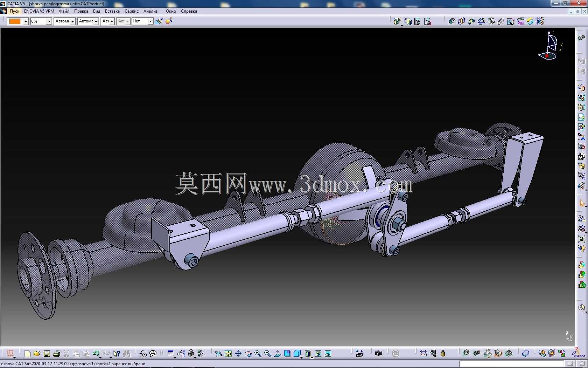Click the Angle Constraint icon
This screenshot has width=588, height=368.
pos(481,21)
